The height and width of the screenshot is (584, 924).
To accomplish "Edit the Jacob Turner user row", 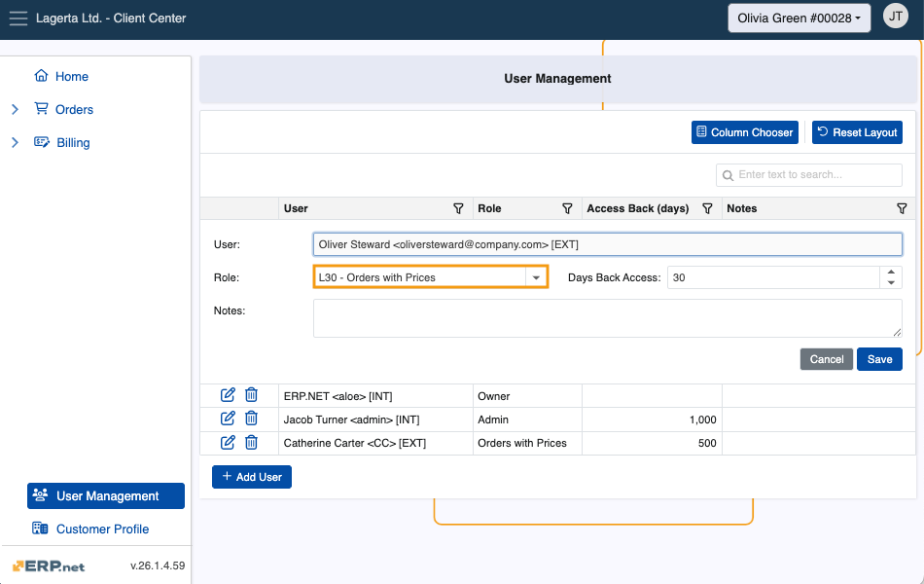I will [x=228, y=419].
